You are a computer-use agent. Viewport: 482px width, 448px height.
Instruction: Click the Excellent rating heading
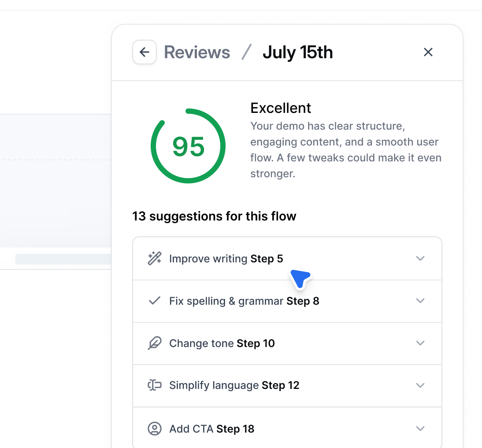tap(281, 108)
